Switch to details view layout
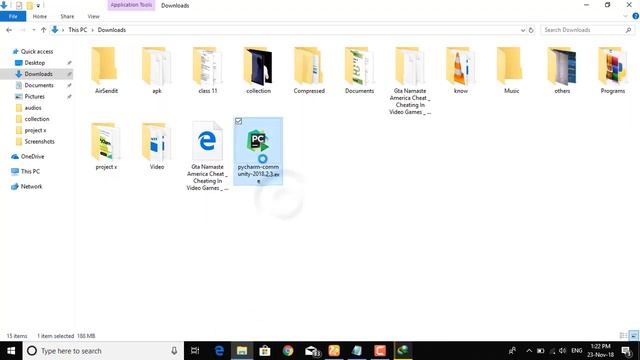This screenshot has height=360, width=640. point(623,336)
